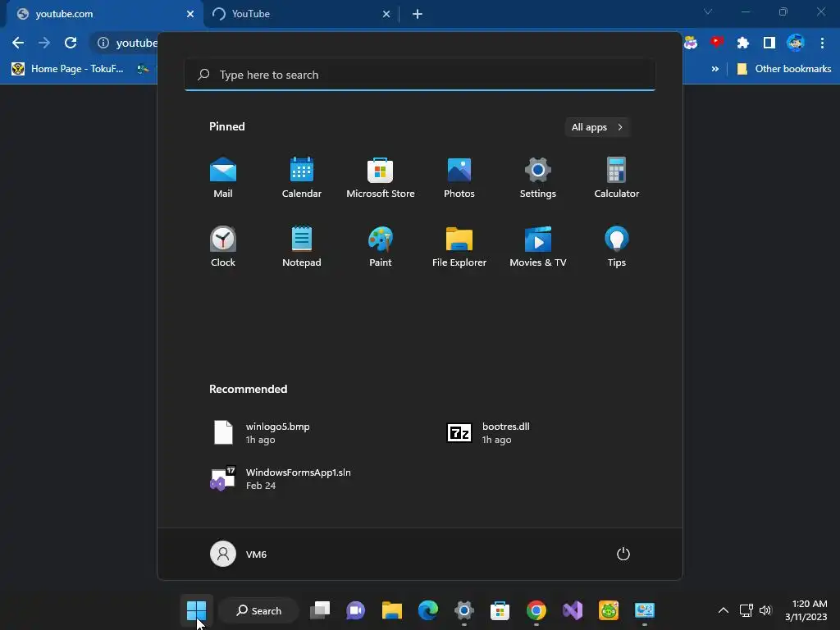This screenshot has width=840, height=630.
Task: Switch to Google Chrome on taskbar
Action: coord(536,610)
